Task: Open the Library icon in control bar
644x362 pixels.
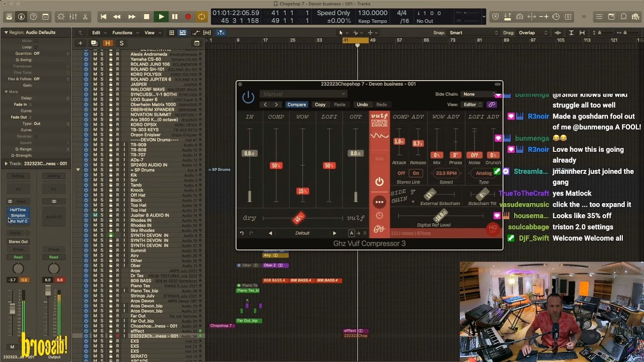Action: 9,17
